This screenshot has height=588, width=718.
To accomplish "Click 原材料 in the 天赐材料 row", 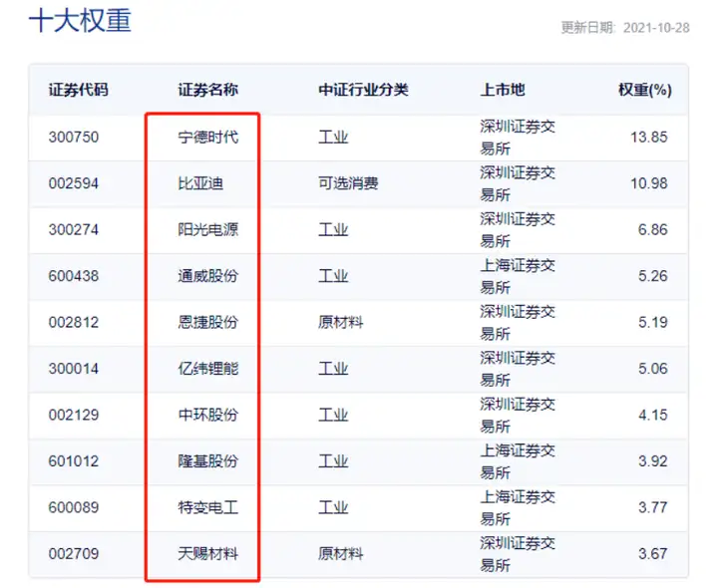I will [x=341, y=554].
